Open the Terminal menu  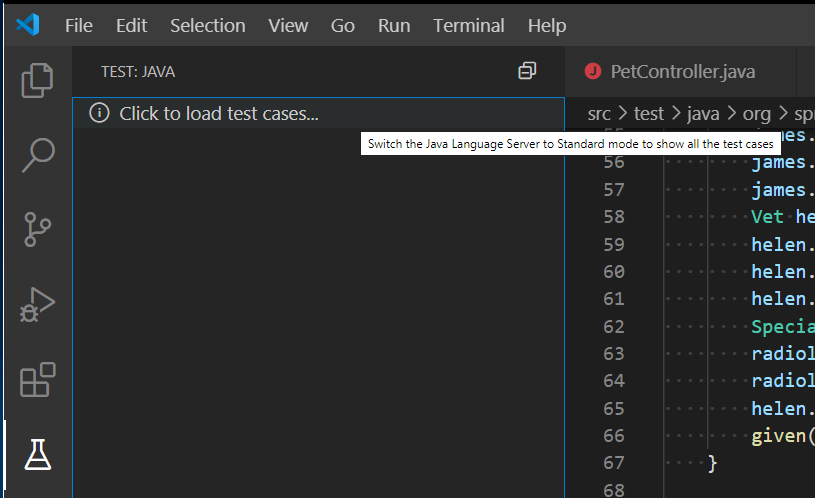pyautogui.click(x=469, y=25)
